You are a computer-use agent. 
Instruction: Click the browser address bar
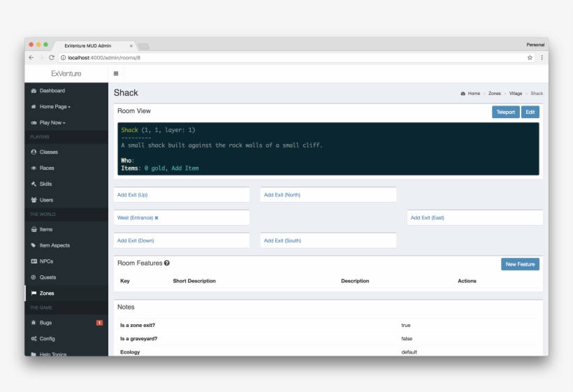pyautogui.click(x=296, y=58)
